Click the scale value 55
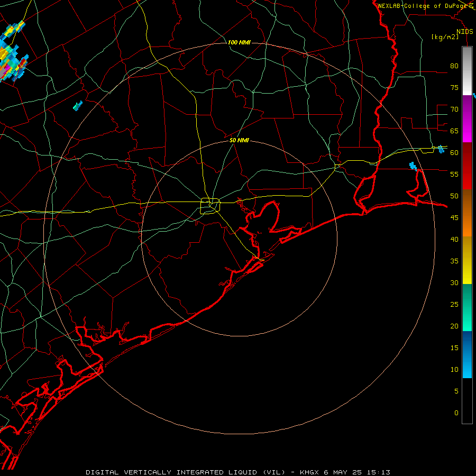This screenshot has height=476, width=476. 454,174
